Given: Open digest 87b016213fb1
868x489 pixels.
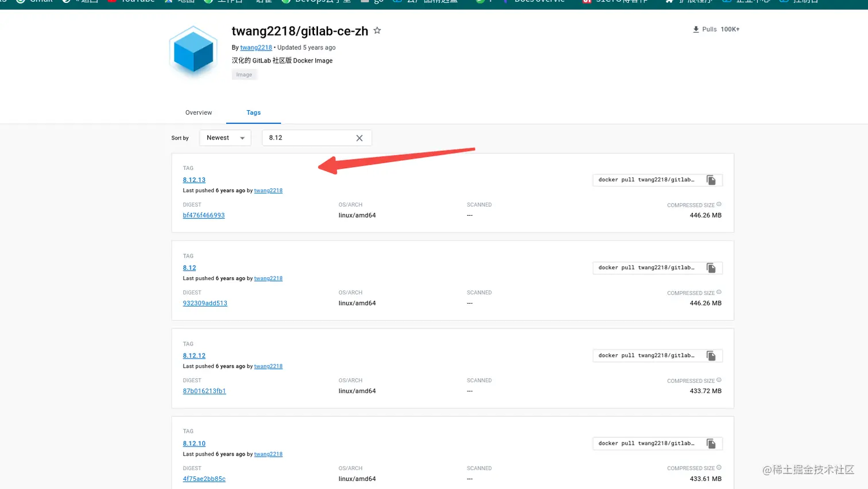Looking at the screenshot, I should tap(204, 391).
